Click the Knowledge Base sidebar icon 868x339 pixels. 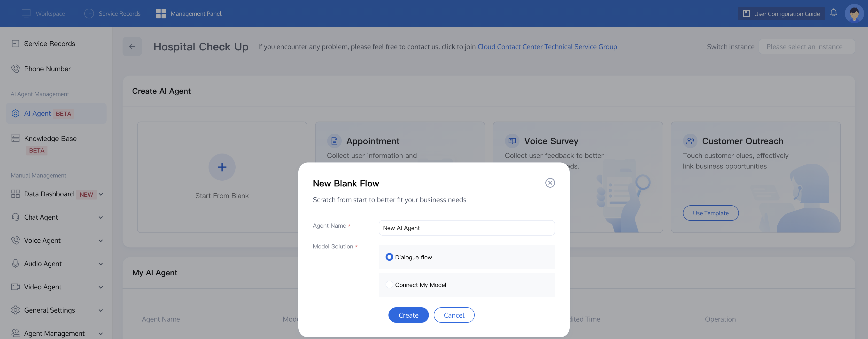point(15,139)
